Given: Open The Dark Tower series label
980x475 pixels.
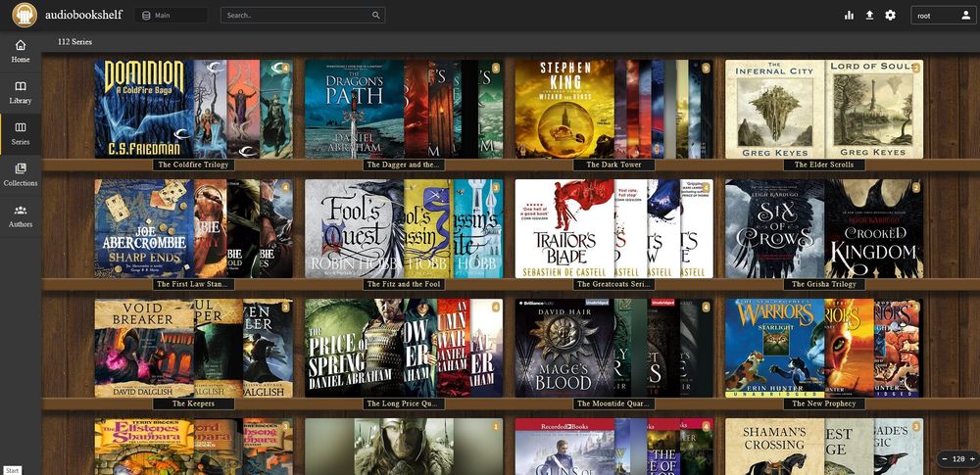Looking at the screenshot, I should (x=613, y=165).
